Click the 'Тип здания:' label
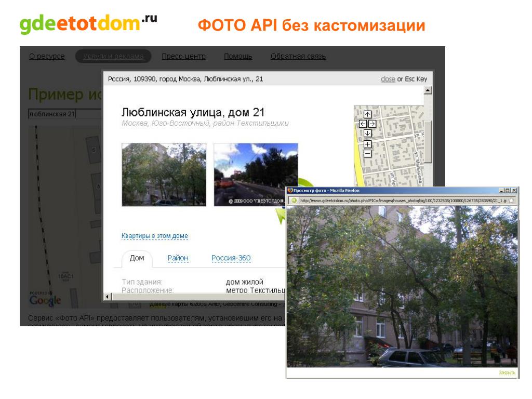 pos(142,282)
